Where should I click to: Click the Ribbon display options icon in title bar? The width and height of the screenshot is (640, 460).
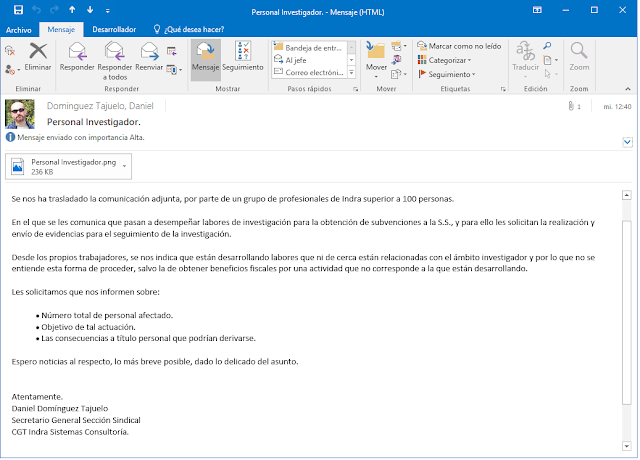coord(537,10)
